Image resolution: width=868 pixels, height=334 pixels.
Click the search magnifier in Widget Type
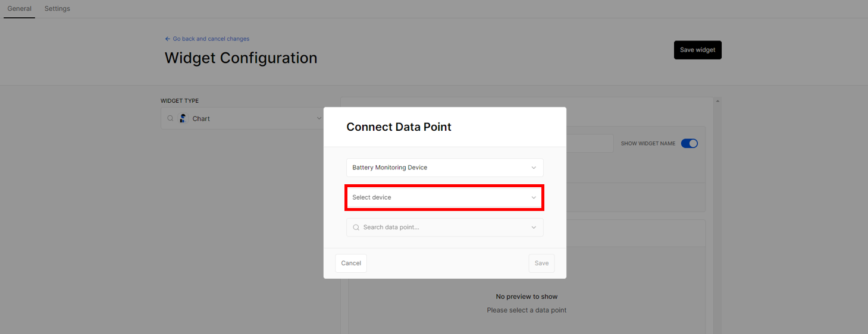tap(170, 118)
